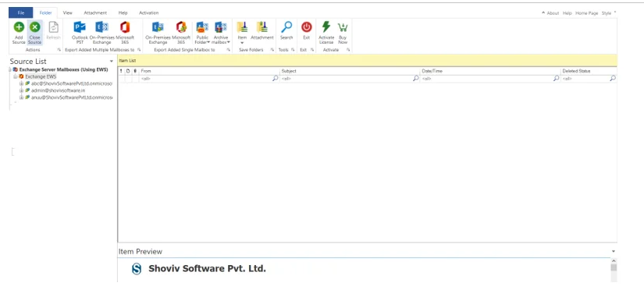Expand the abc@ShovivSoftwarePvtLtd mailbox node
Image resolution: width=644 pixels, height=304 pixels.
tap(21, 83)
